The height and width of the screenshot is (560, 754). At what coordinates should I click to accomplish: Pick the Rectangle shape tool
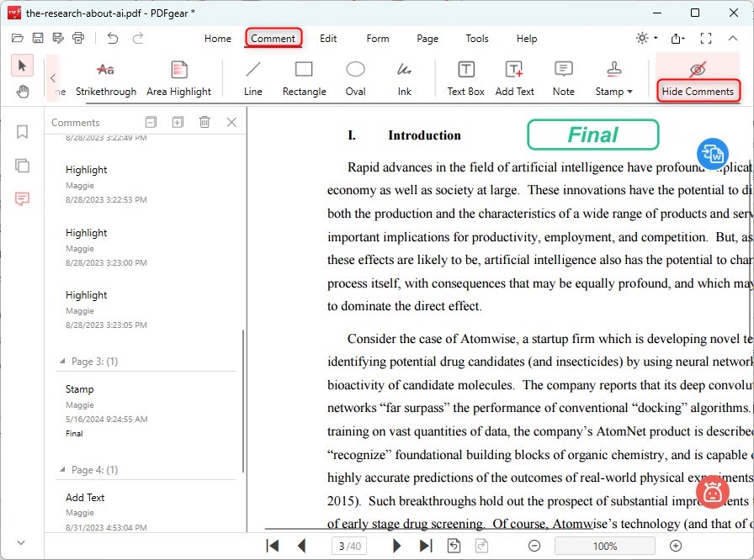(304, 78)
